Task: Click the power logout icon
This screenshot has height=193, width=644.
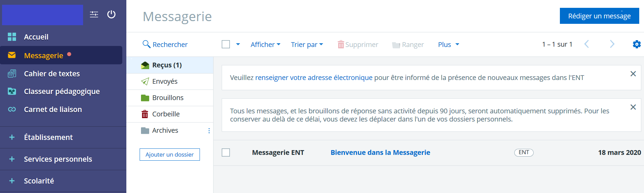Action: point(111,14)
